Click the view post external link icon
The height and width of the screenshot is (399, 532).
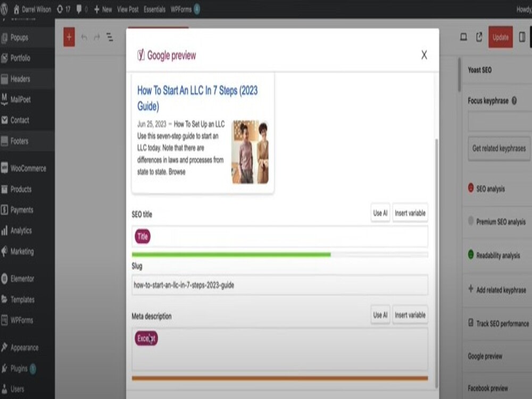coord(479,37)
